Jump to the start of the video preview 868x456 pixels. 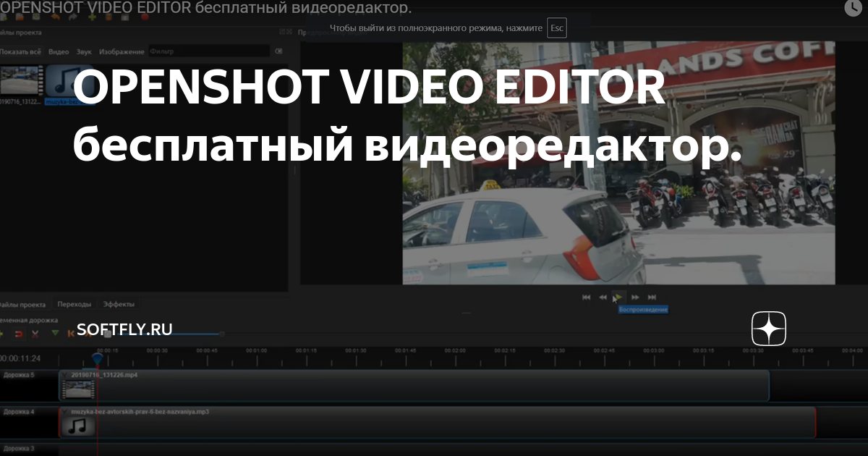pos(586,297)
